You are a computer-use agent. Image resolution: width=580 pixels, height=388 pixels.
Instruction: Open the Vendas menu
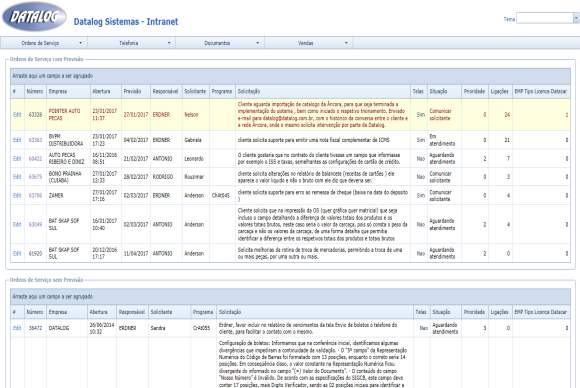(308, 43)
